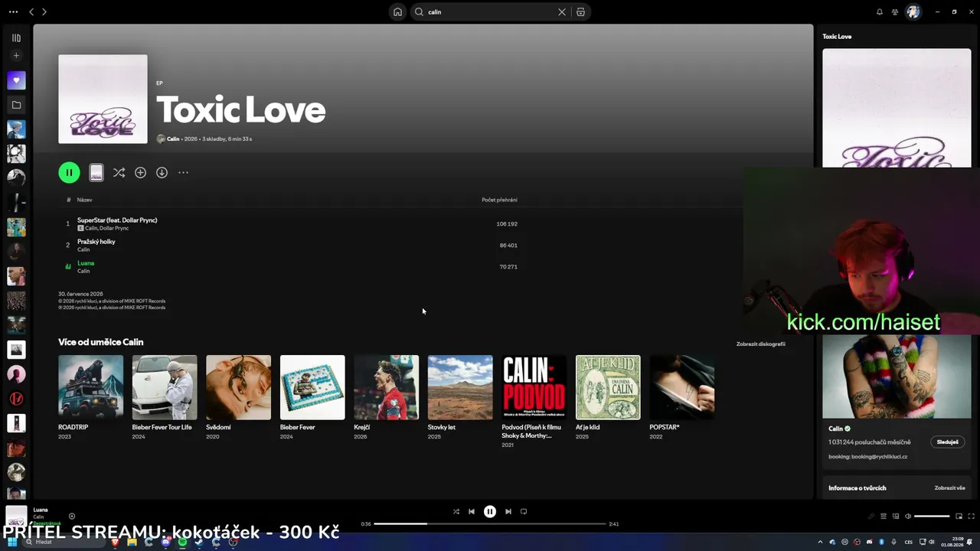Toggle shuffle for the Toxic Love EP
The image size is (980, 551).
(x=119, y=173)
